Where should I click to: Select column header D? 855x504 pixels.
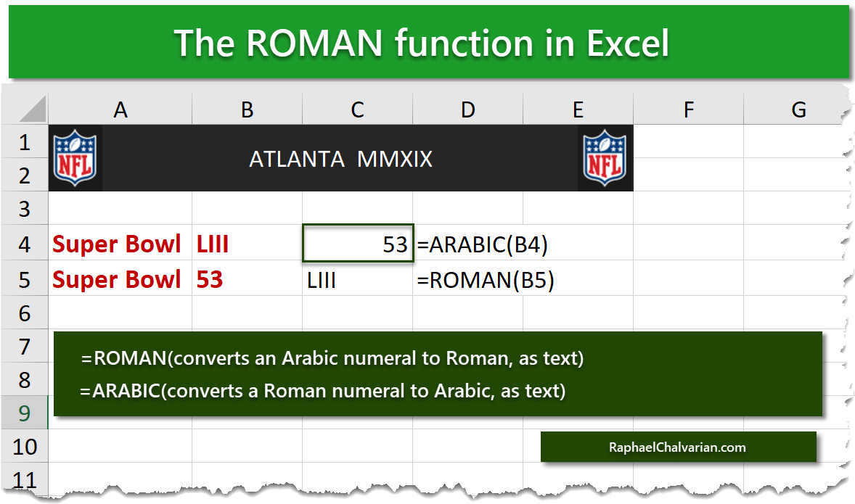point(467,109)
